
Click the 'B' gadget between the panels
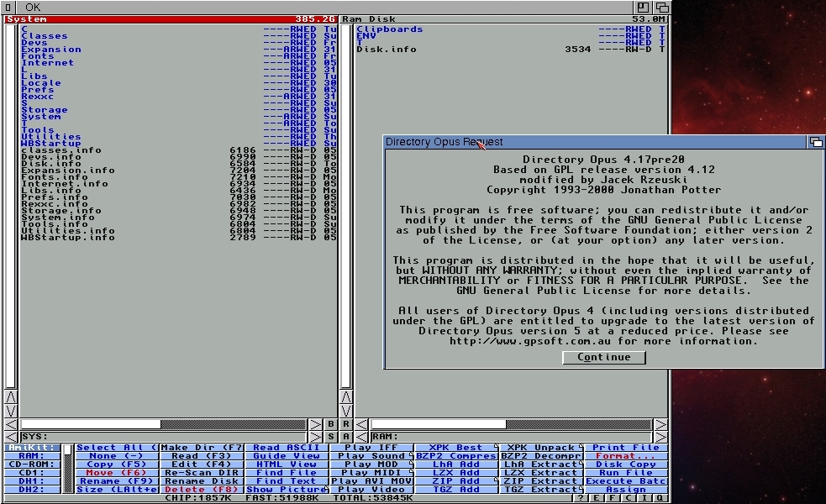(x=331, y=424)
